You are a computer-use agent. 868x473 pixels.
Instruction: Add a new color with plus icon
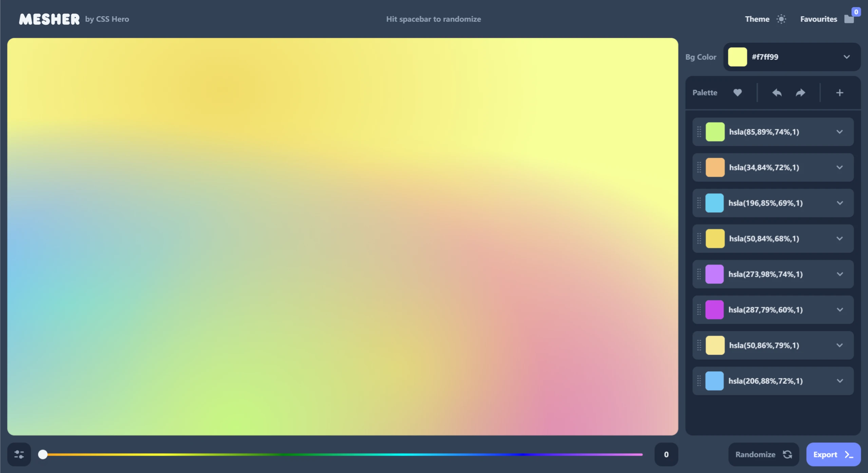click(839, 93)
